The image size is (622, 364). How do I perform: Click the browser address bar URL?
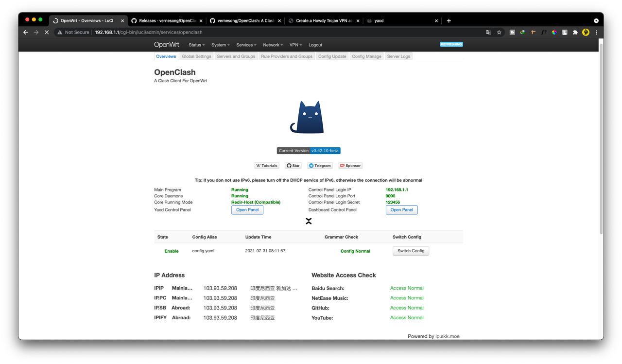pyautogui.click(x=148, y=33)
